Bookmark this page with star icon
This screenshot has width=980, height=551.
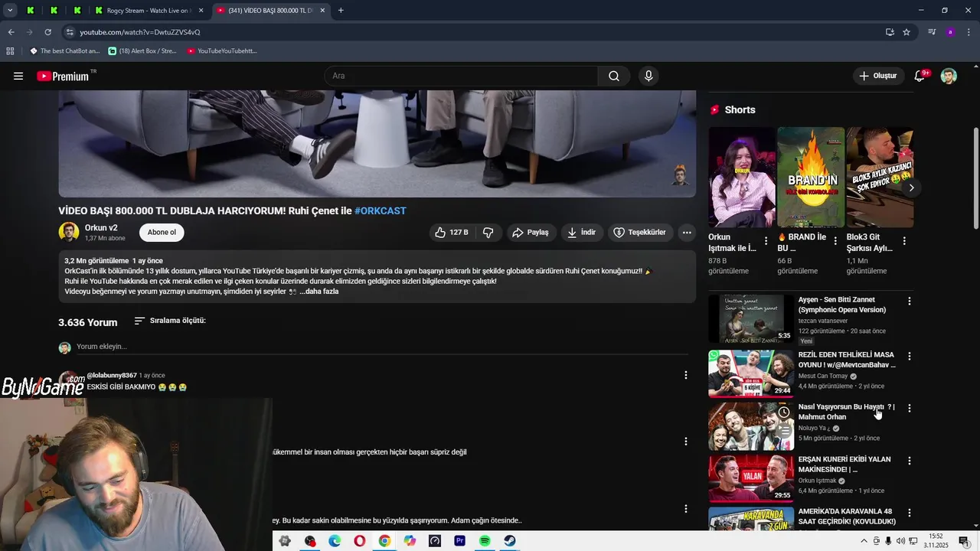pyautogui.click(x=906, y=32)
